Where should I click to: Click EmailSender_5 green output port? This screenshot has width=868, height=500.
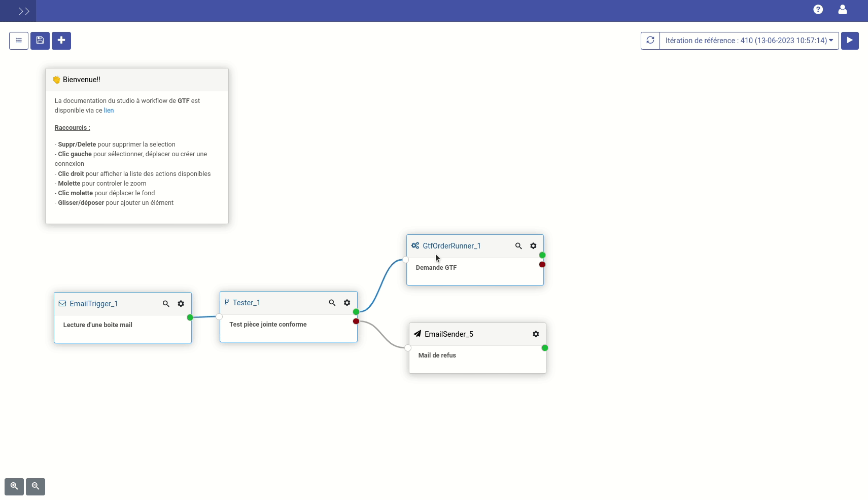click(x=545, y=348)
